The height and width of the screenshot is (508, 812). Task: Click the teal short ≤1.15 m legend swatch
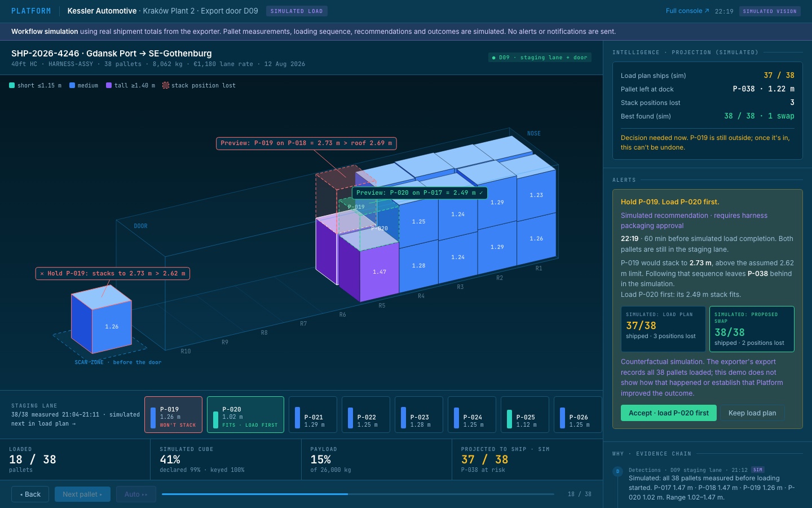(x=12, y=86)
